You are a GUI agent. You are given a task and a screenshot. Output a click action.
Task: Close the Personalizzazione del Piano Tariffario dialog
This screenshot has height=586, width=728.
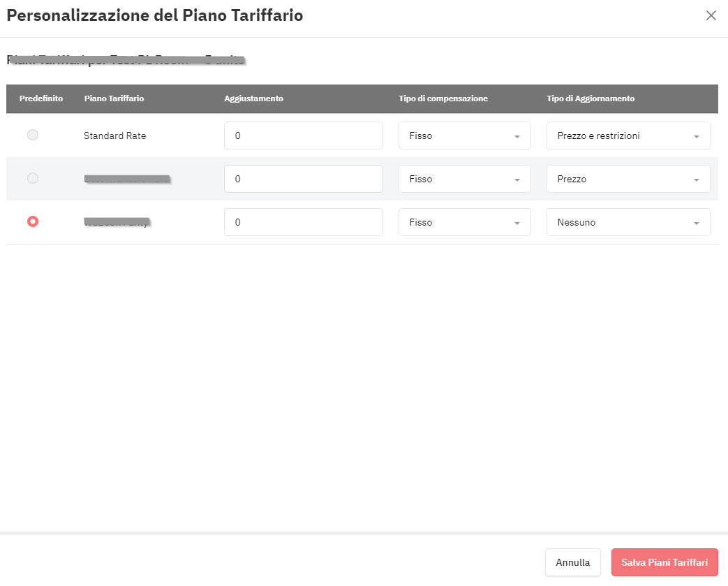tap(711, 15)
